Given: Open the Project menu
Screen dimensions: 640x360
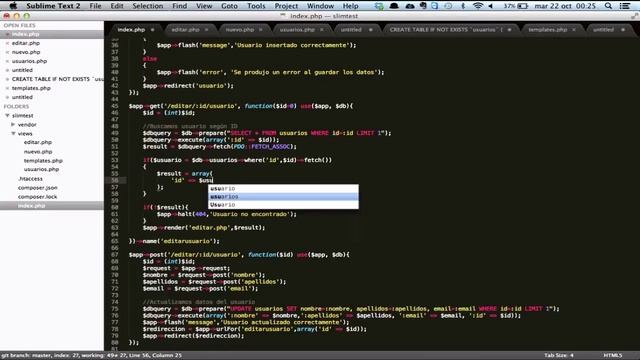Looking at the screenshot, I should pos(286,6).
